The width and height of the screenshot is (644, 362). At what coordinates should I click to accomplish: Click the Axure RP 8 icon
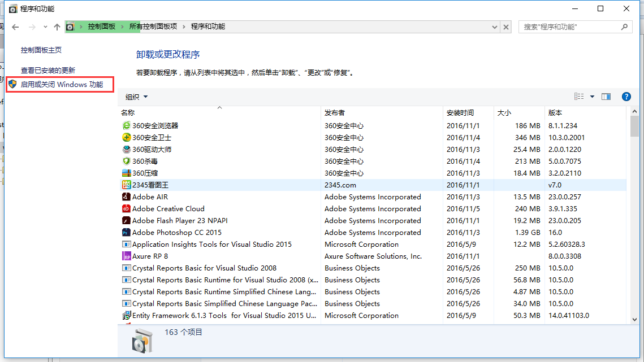pyautogui.click(x=126, y=256)
